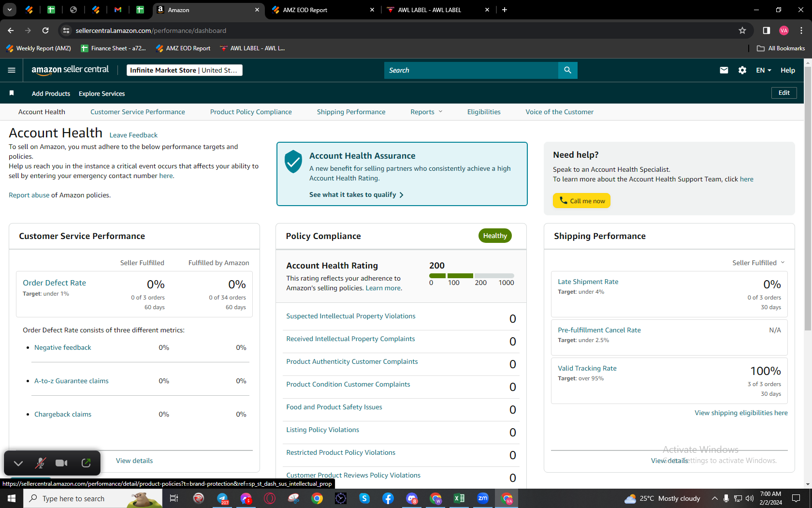The image size is (812, 508).
Task: Open the Seller Central settings gear
Action: tap(742, 70)
